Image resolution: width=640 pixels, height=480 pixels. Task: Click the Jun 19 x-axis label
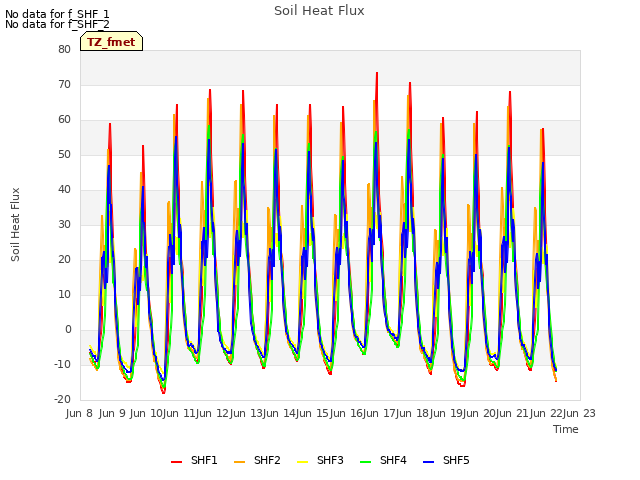pos(446,413)
